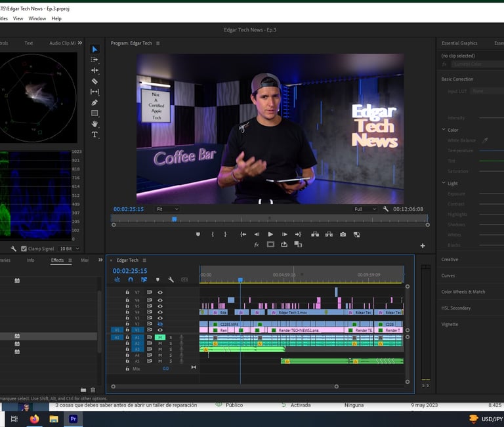
Task: Open the Full playback resolution dropdown
Action: [366, 209]
